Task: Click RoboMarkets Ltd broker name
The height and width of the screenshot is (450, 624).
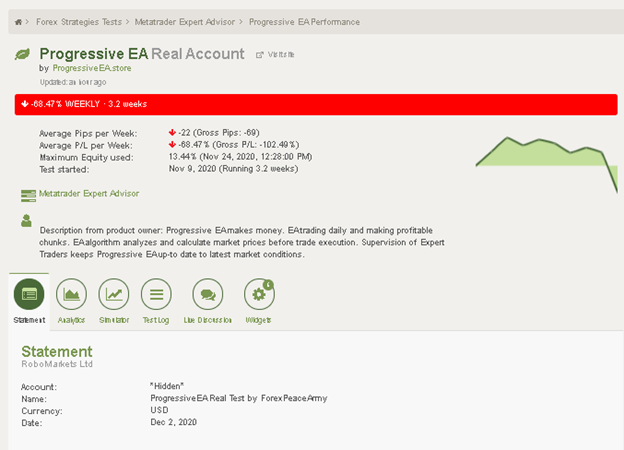Action: (57, 364)
